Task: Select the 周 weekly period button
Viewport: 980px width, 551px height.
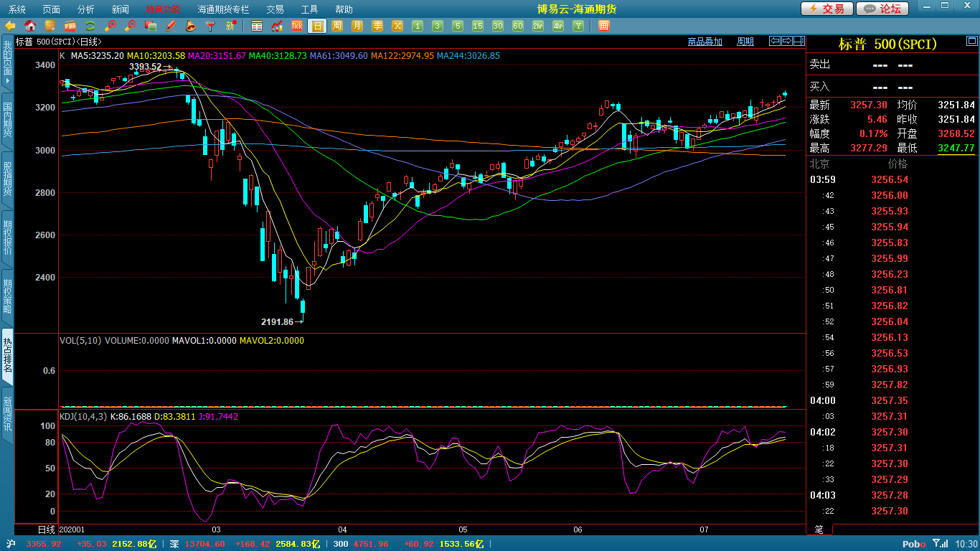Action: (337, 26)
